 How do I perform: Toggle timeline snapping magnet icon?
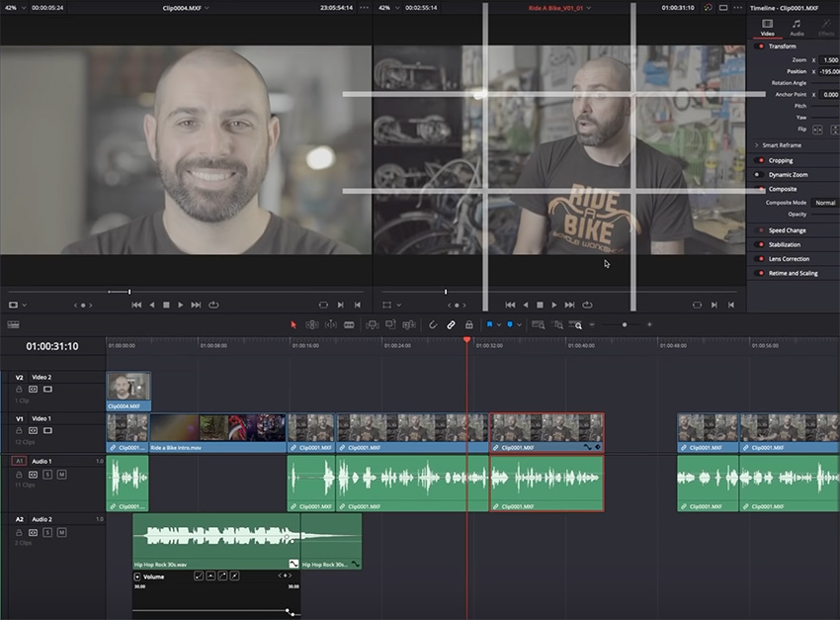point(432,324)
